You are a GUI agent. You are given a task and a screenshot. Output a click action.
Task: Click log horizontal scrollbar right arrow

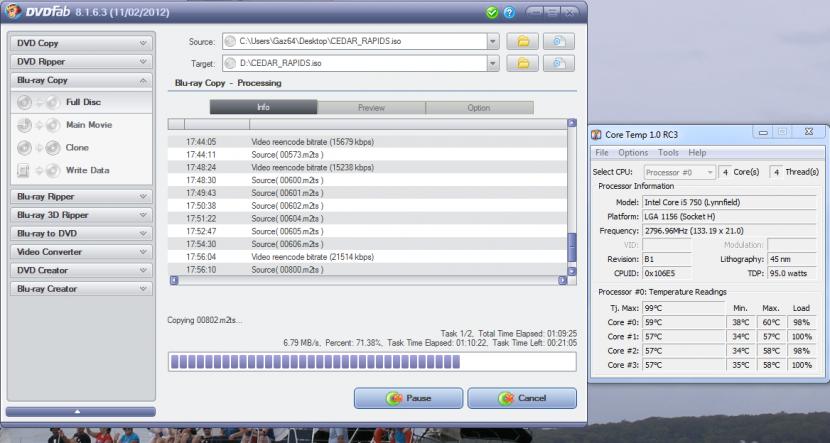click(563, 281)
